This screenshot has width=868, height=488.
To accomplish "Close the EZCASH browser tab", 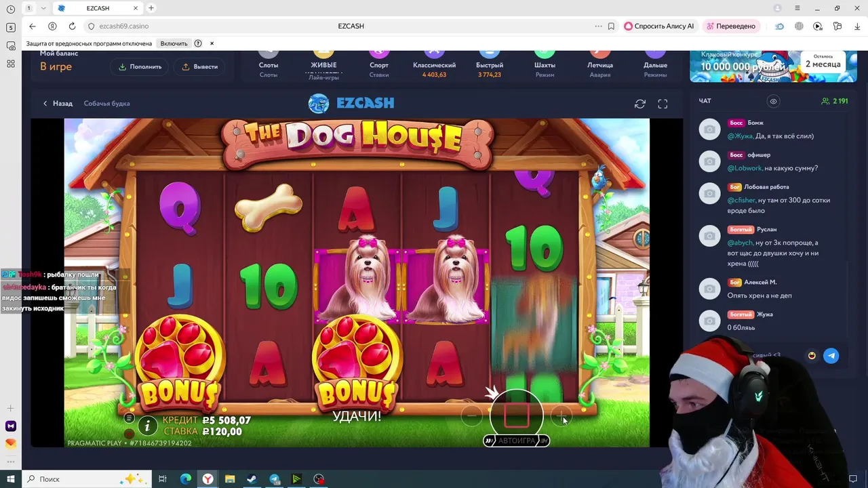I will click(x=136, y=8).
